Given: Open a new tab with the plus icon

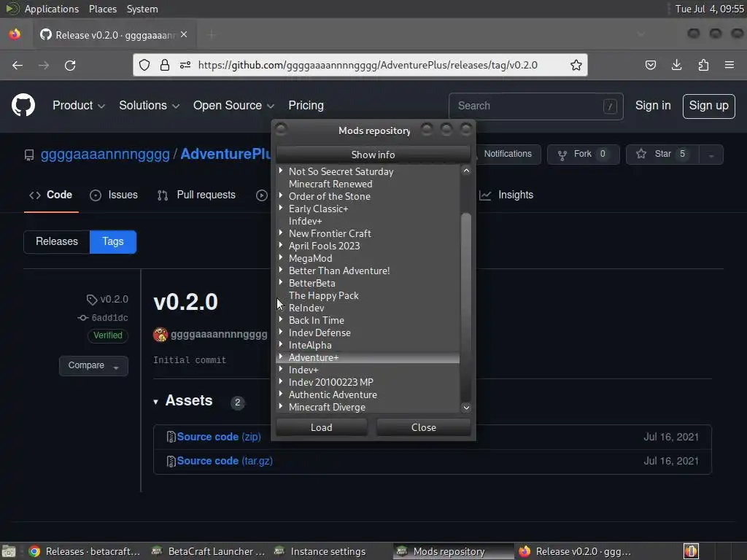Looking at the screenshot, I should (212, 35).
